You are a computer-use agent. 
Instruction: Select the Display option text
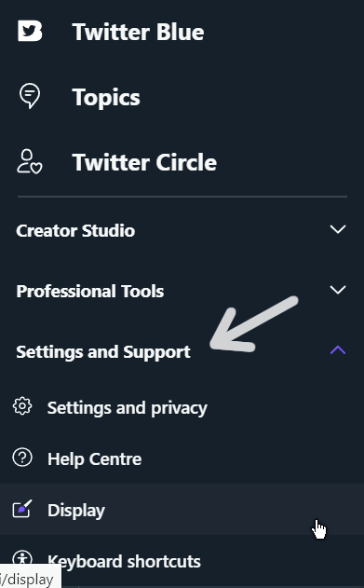[76, 511]
